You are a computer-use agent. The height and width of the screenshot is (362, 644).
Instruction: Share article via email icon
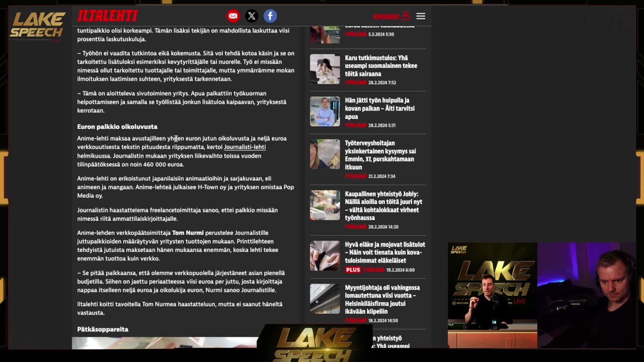[233, 16]
